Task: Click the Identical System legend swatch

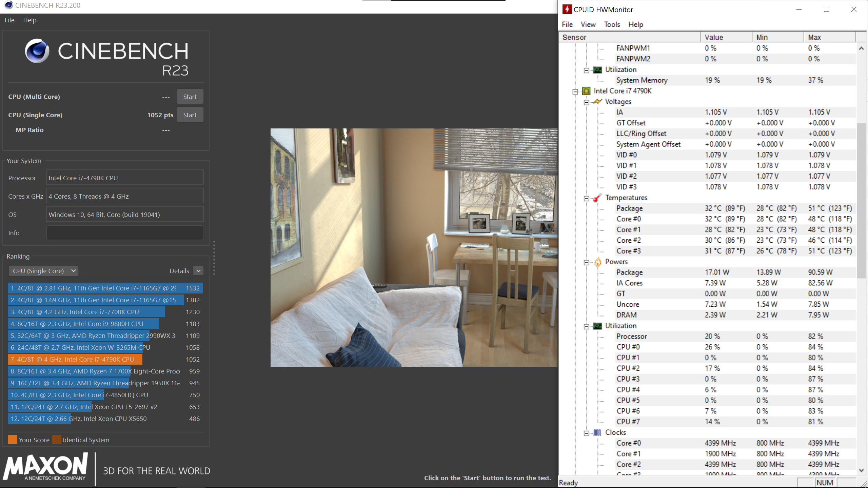Action: pyautogui.click(x=57, y=440)
